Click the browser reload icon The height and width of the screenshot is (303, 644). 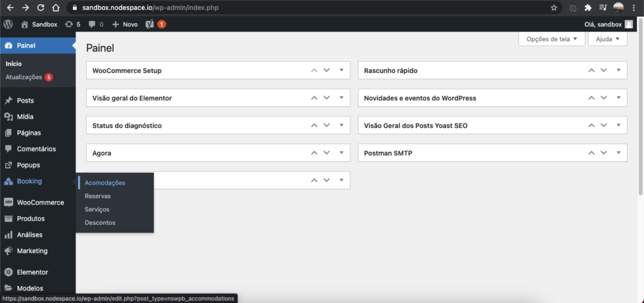41,8
